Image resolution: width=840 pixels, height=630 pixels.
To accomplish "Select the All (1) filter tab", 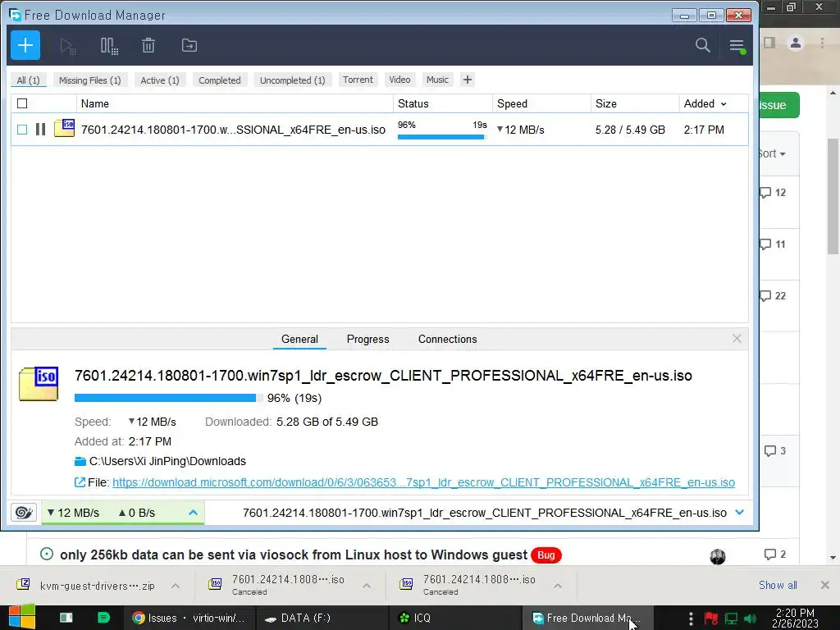I will click(29, 80).
